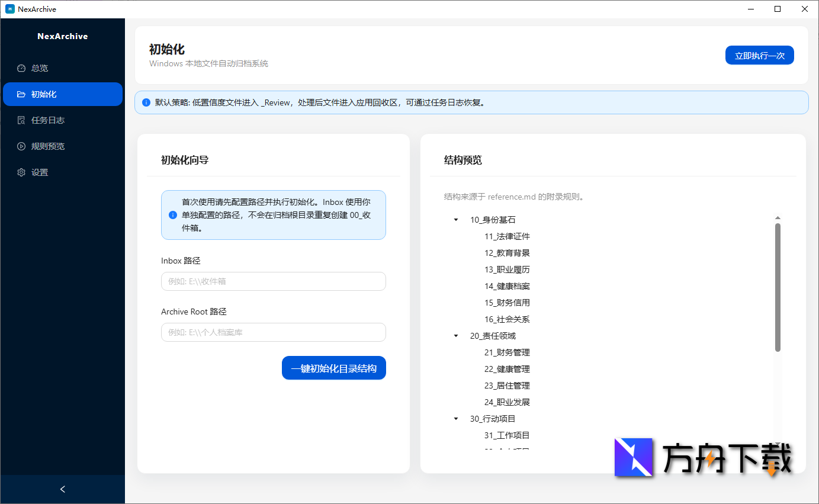Click the info icon in the policy banner
819x504 pixels.
pos(146,102)
